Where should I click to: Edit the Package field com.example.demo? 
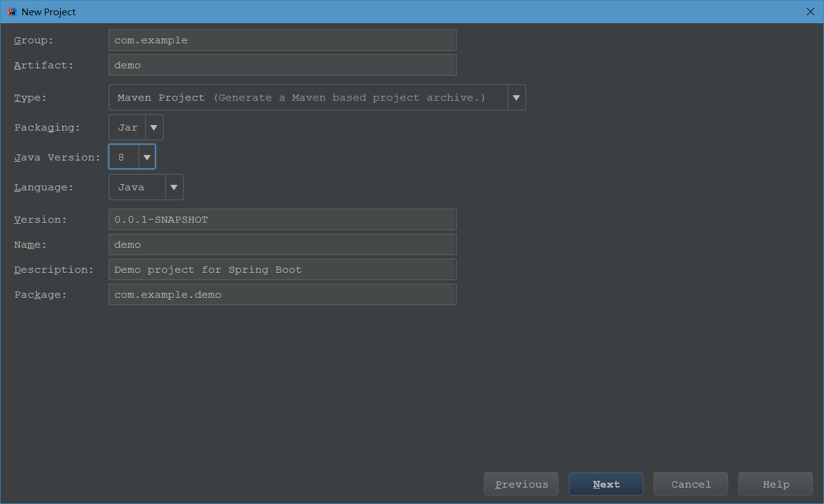(x=282, y=295)
